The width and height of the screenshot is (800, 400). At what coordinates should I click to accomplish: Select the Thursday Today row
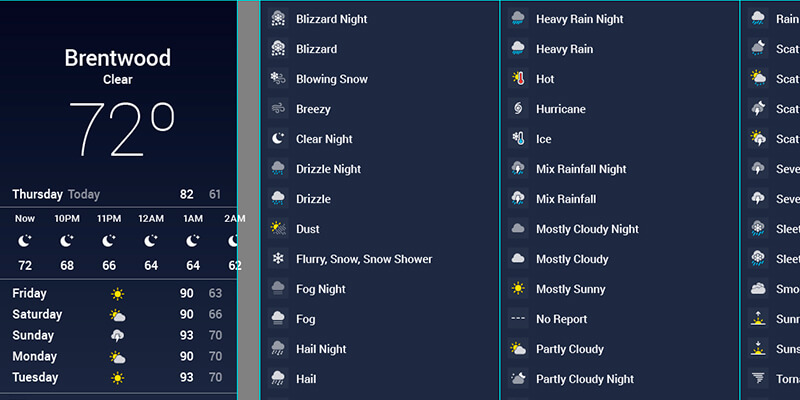118,194
